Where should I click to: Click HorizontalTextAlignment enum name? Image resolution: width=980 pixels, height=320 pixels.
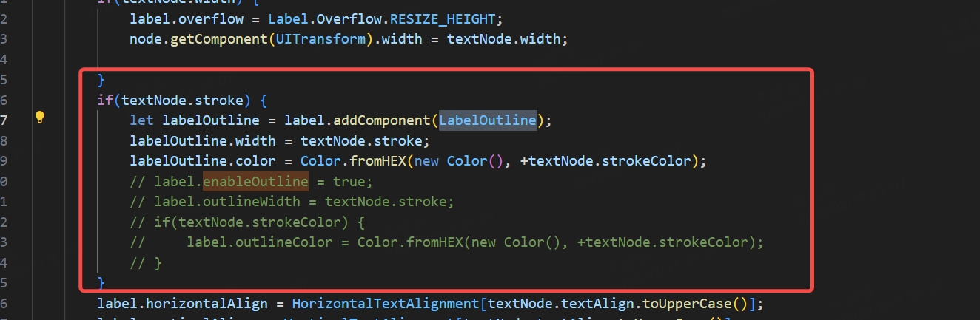click(x=386, y=304)
